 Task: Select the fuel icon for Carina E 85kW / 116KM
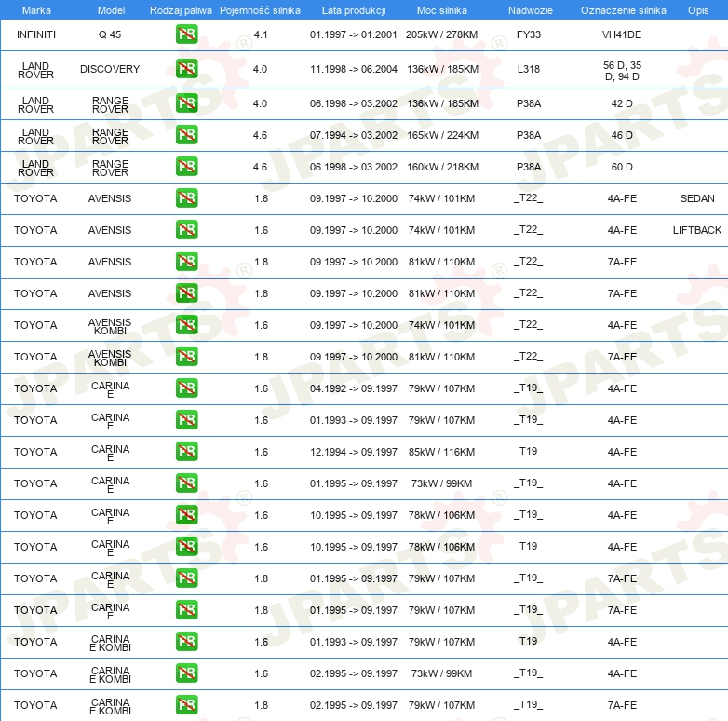(186, 451)
